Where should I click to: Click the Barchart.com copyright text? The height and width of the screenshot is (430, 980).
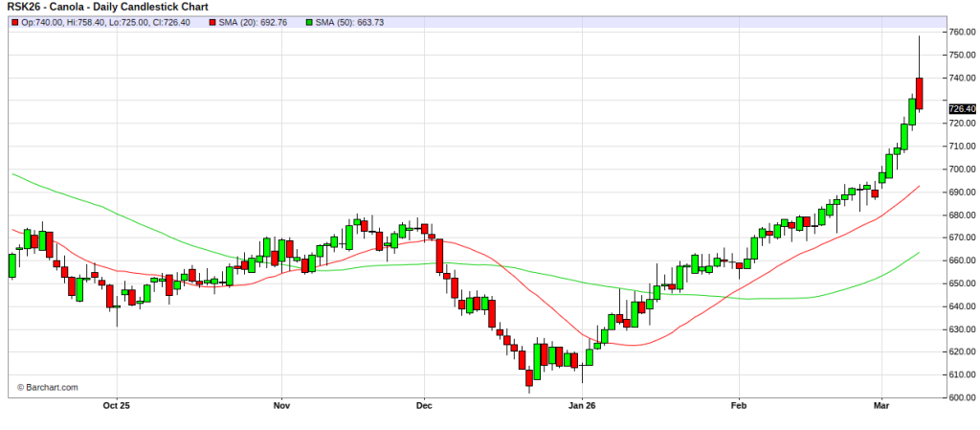[x=48, y=388]
